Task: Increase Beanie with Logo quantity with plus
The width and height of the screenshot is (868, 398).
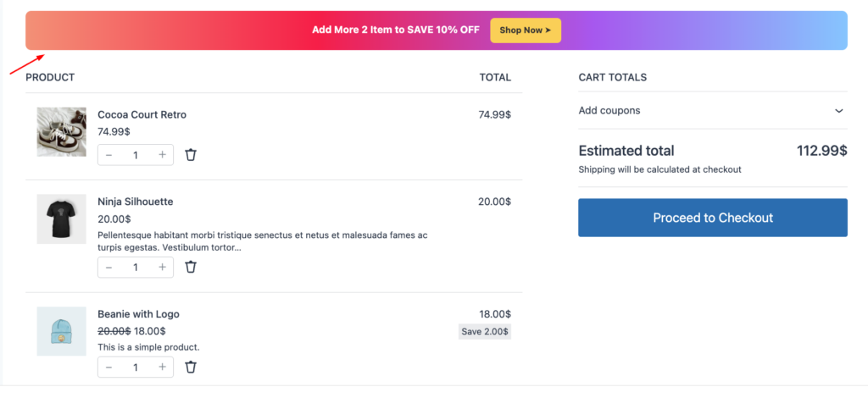Action: click(162, 367)
